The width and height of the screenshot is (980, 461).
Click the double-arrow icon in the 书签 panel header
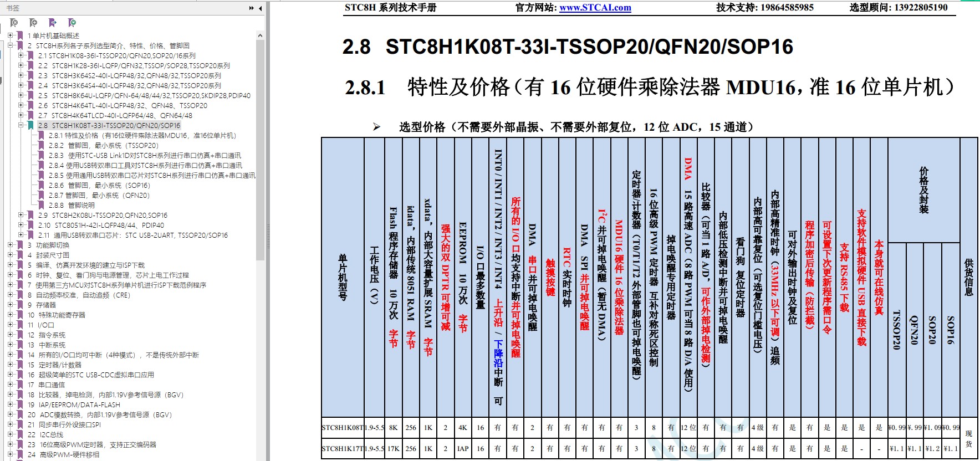tap(252, 8)
